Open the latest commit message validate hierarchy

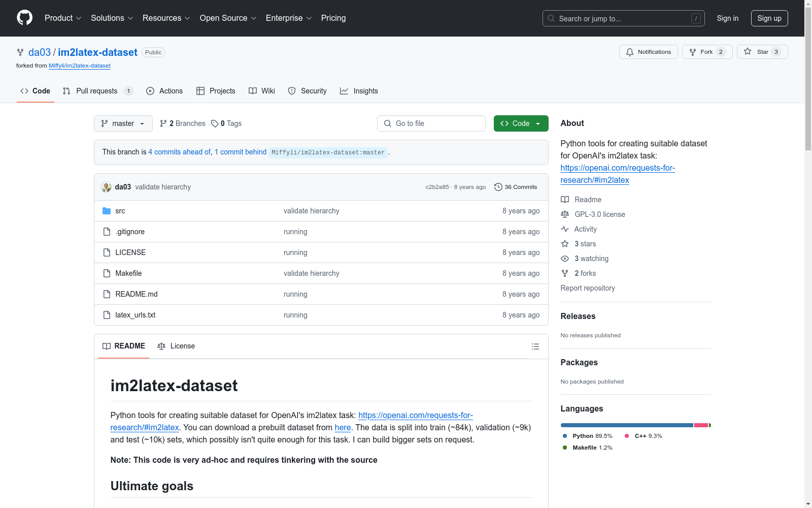(x=163, y=187)
